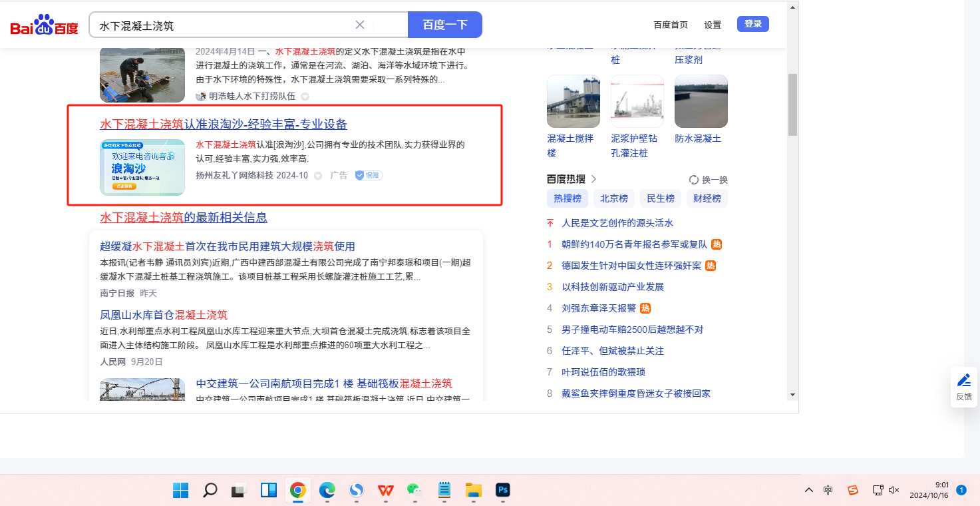Open the 浪淘沙 ad thumbnail image
980x506 pixels.
pos(142,167)
